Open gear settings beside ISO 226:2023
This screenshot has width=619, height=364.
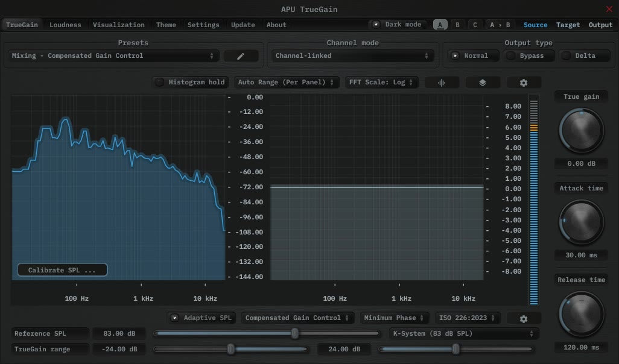524,319
